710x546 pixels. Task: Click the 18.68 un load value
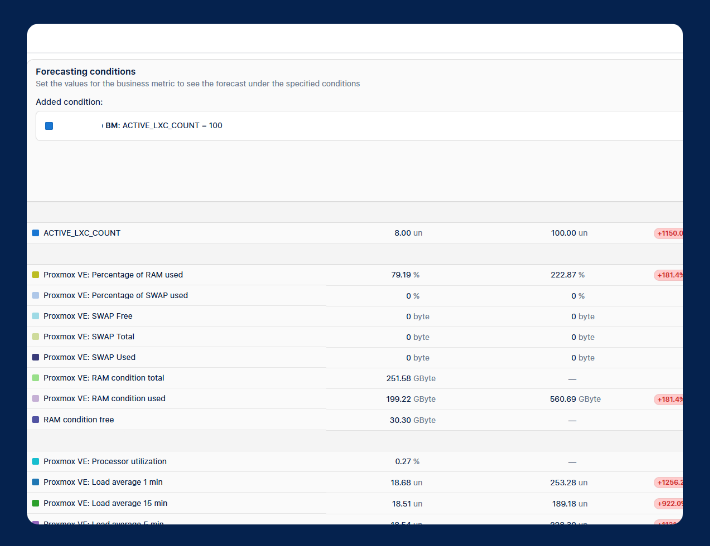tap(406, 483)
